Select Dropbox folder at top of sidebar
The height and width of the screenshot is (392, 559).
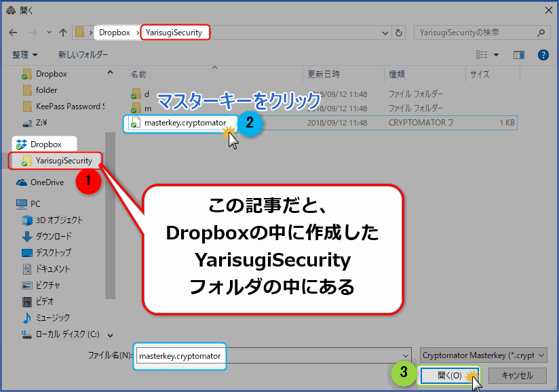tap(51, 74)
